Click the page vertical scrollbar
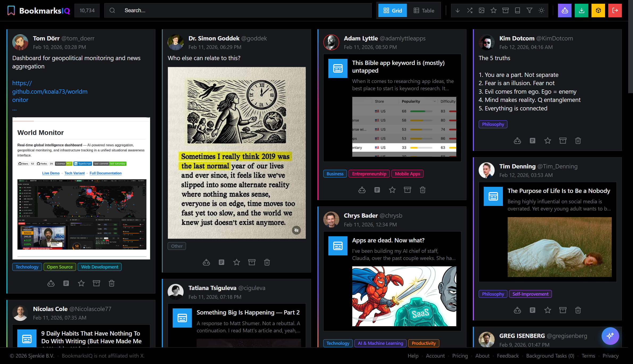 tap(631, 47)
